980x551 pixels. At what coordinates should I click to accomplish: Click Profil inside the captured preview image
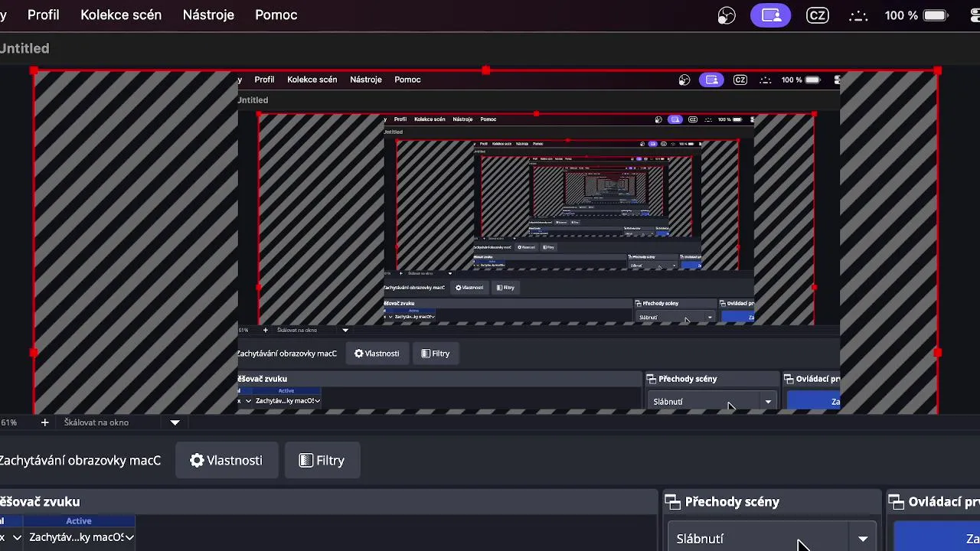[264, 80]
